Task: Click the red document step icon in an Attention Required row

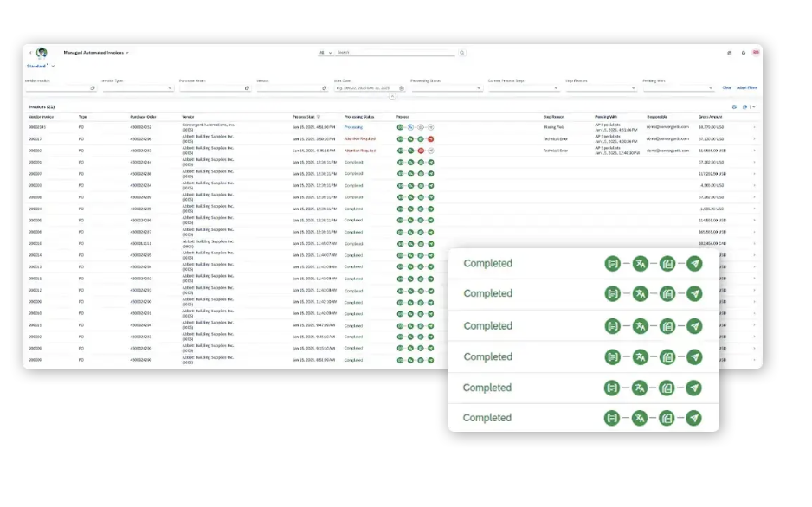Action: pyautogui.click(x=421, y=151)
